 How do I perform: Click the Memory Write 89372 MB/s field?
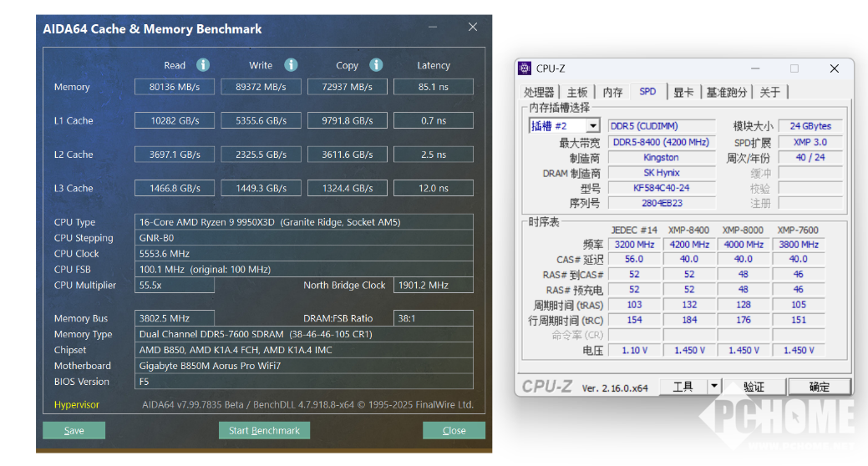coord(261,87)
